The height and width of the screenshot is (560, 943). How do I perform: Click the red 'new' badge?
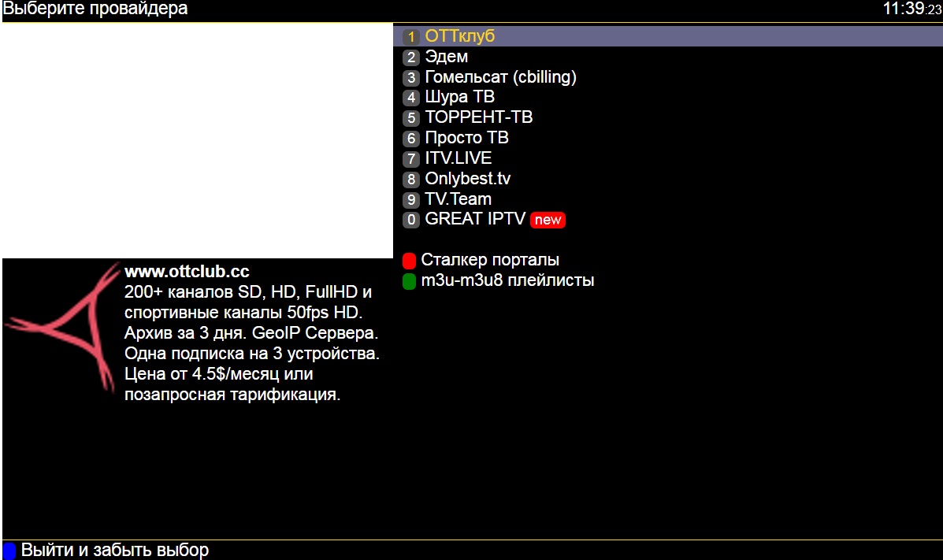pyautogui.click(x=548, y=220)
